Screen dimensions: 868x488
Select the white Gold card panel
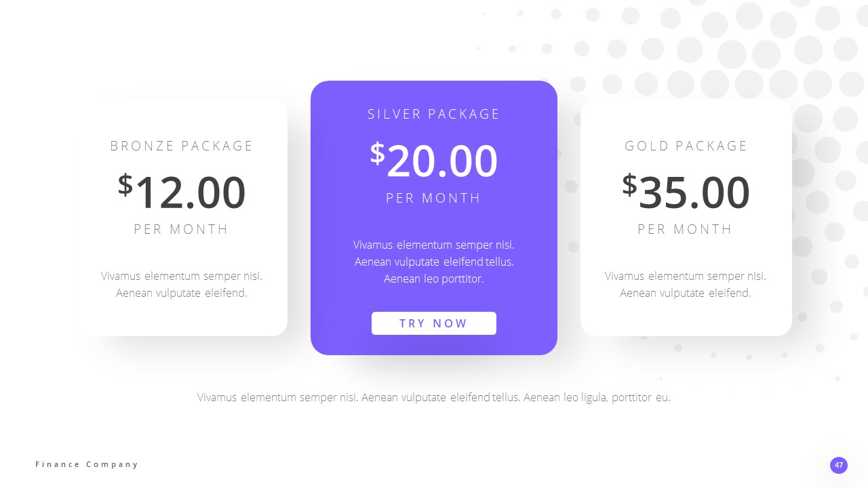pyautogui.click(x=766, y=319)
